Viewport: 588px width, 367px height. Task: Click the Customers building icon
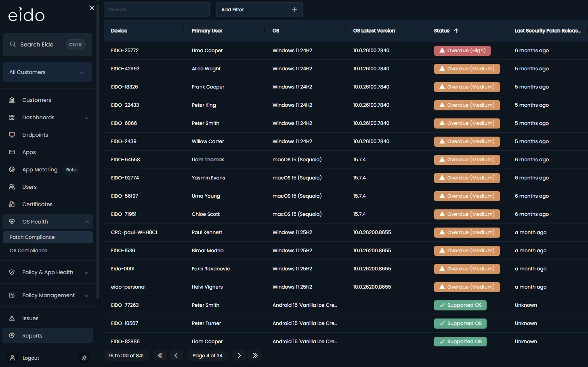(12, 100)
